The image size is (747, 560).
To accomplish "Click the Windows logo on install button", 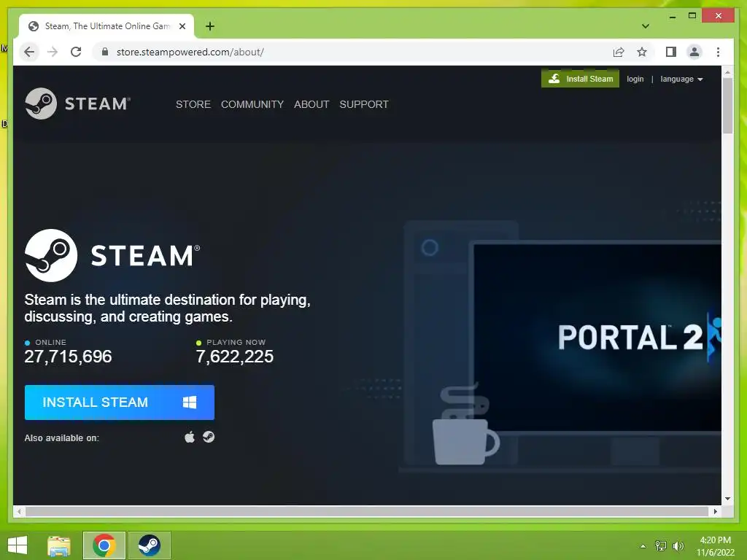I will 190,402.
